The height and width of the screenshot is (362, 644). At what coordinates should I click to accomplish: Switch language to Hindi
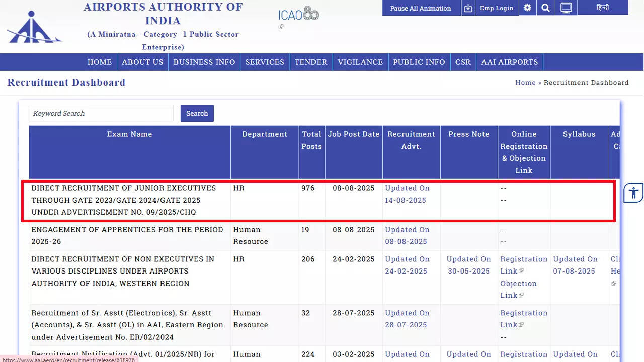tap(603, 8)
